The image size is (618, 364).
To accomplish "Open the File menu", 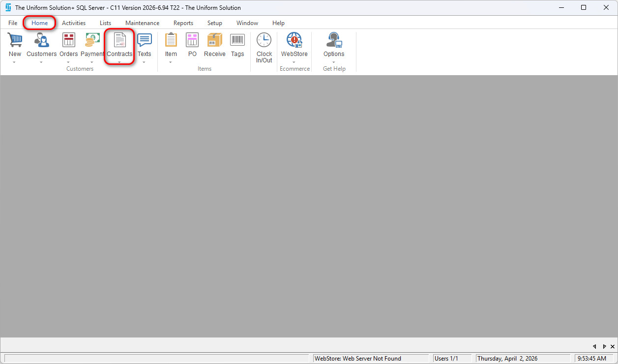I will pos(13,23).
